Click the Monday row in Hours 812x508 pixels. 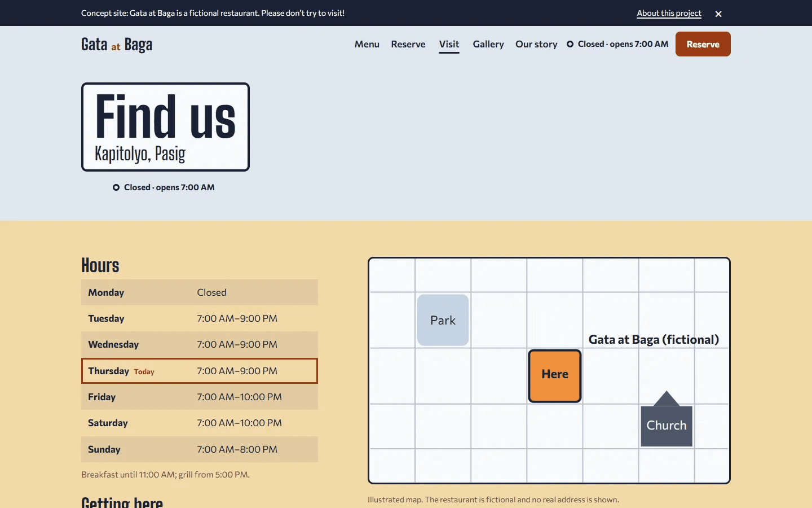pyautogui.click(x=200, y=292)
